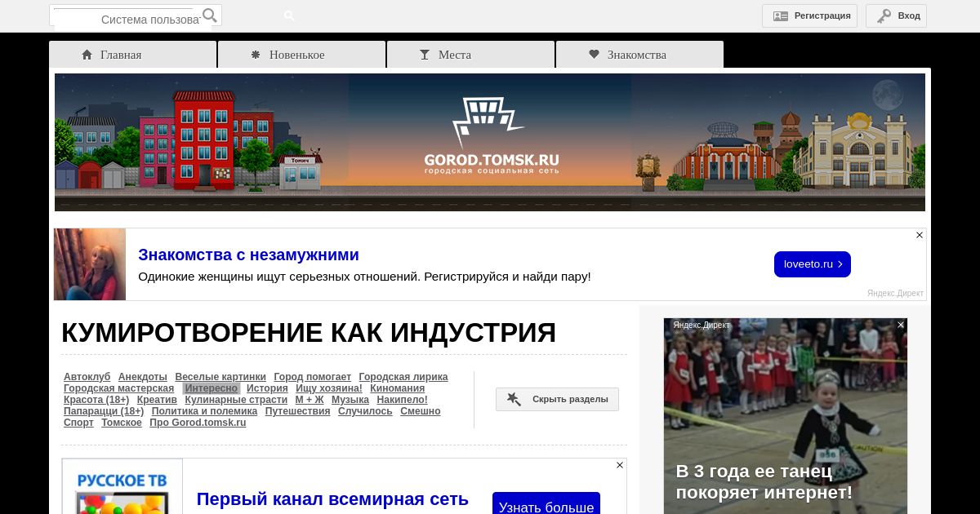Open the Про Gorod.tomsk.ru section
This screenshot has height=514, width=980.
pyautogui.click(x=198, y=423)
